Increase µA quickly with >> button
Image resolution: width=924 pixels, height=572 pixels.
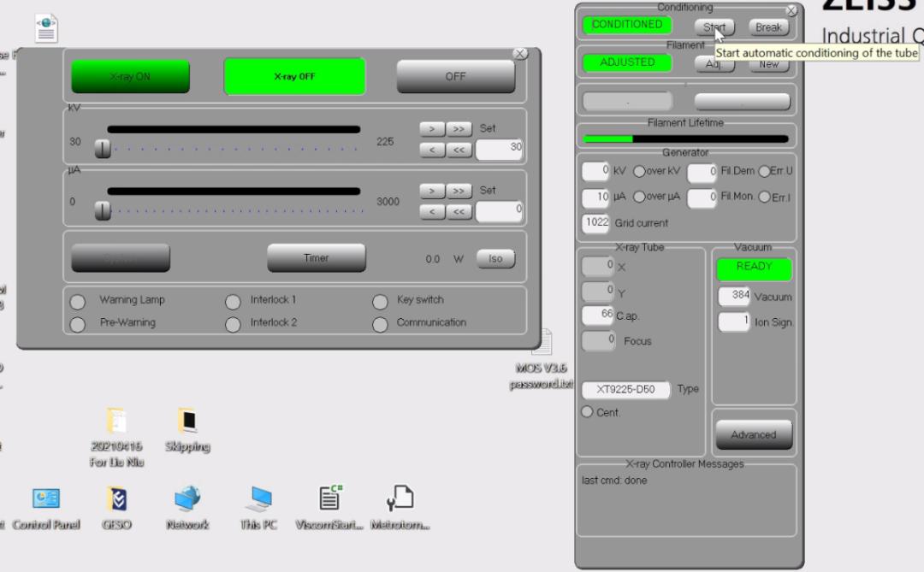(459, 191)
